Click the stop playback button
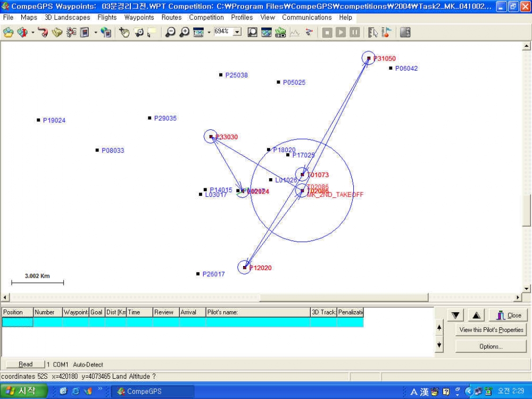Image resolution: width=532 pixels, height=399 pixels. coord(327,32)
